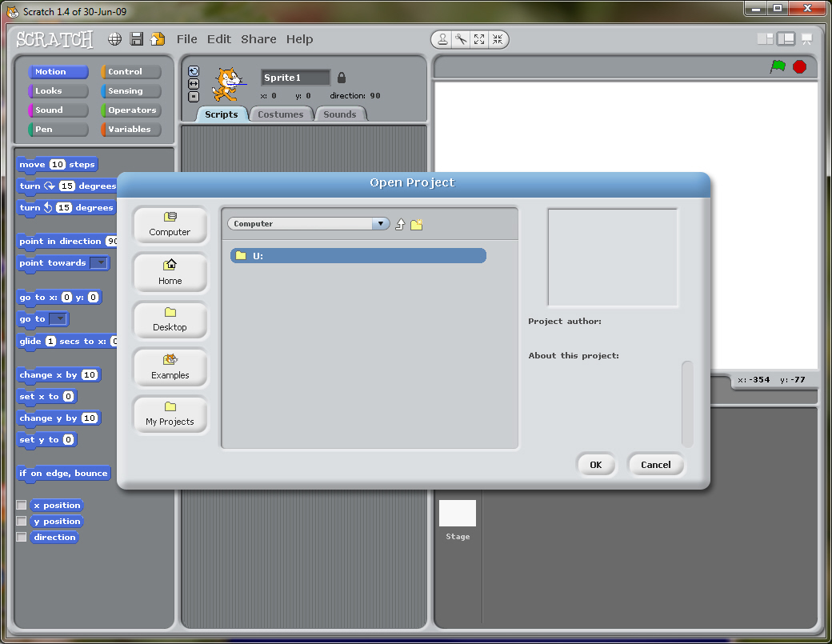Click OK in Open Project dialog
The width and height of the screenshot is (832, 644).
pyautogui.click(x=596, y=465)
